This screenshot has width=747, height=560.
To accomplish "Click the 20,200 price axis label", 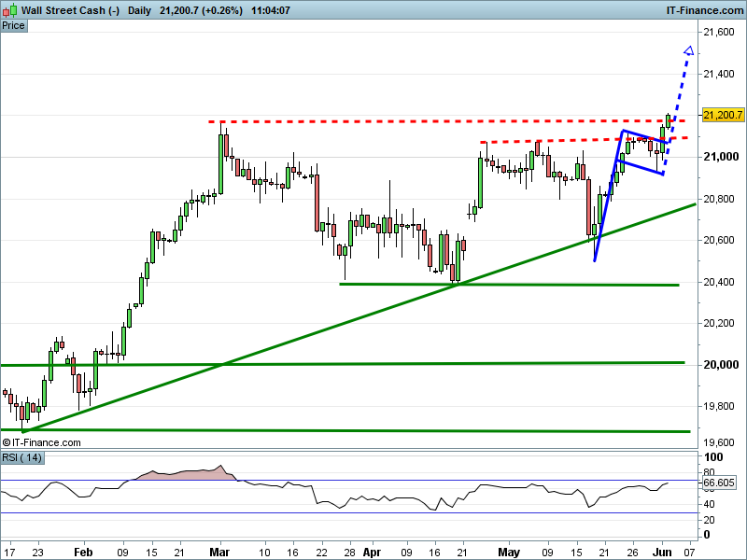I will pos(719,323).
